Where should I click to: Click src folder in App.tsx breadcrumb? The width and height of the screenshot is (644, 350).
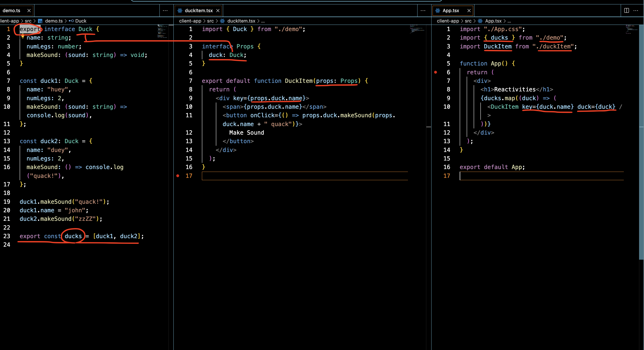pos(468,21)
